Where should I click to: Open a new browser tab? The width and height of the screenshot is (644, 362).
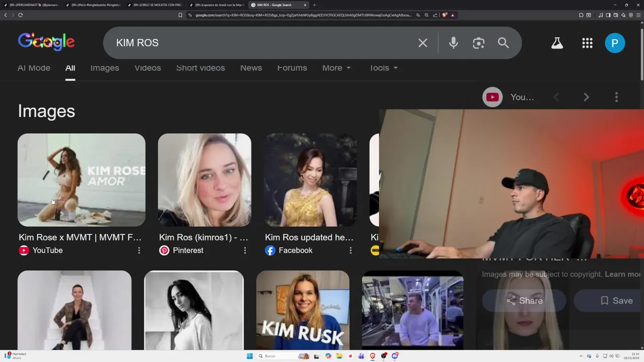point(314,5)
